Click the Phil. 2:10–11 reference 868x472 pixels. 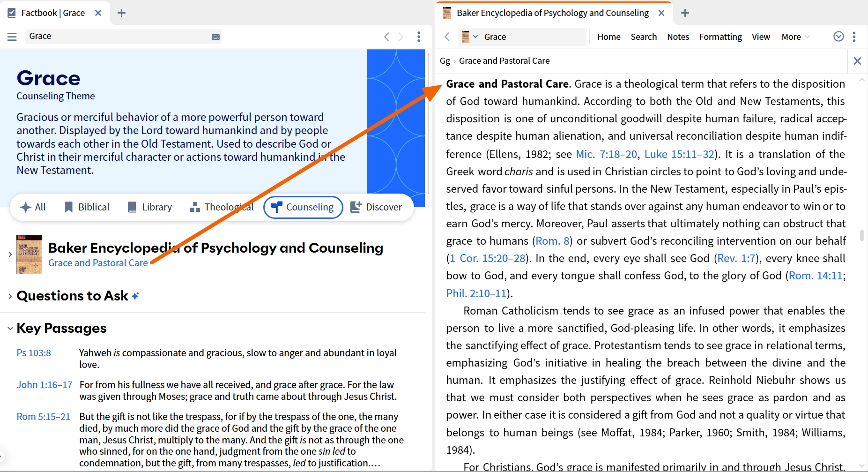pyautogui.click(x=476, y=293)
